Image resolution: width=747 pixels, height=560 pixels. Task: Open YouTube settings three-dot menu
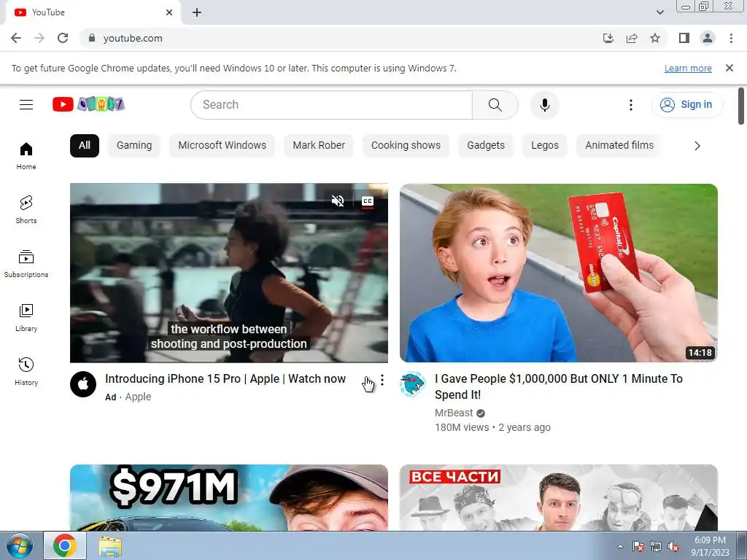pyautogui.click(x=631, y=105)
